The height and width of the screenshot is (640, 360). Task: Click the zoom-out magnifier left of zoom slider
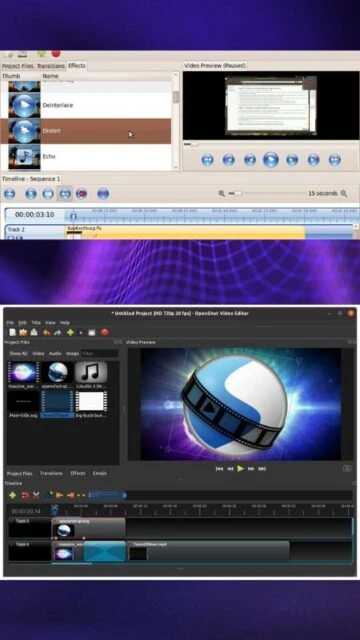pos(221,193)
